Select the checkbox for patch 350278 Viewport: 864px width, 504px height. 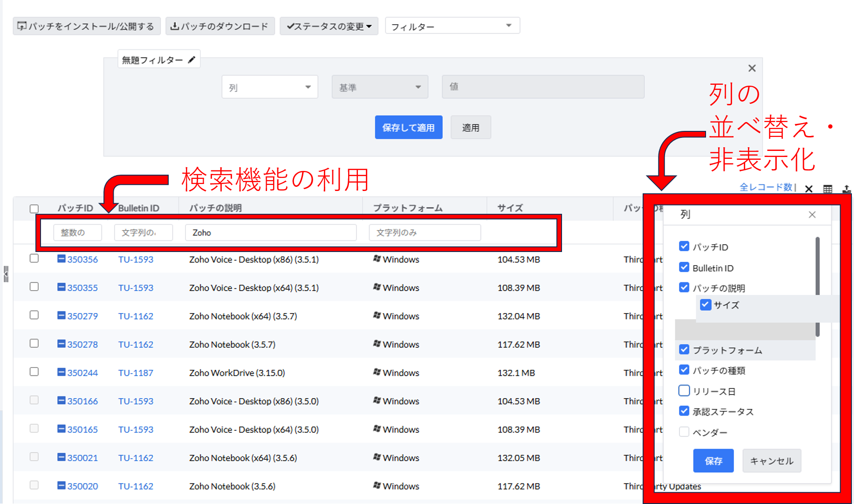34,343
